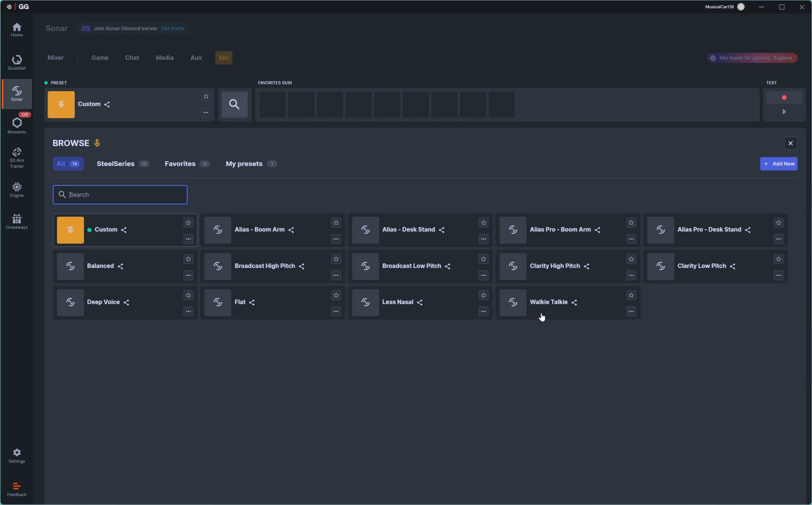Open the 3D Aim Trainer
The height and width of the screenshot is (505, 812).
point(17,157)
